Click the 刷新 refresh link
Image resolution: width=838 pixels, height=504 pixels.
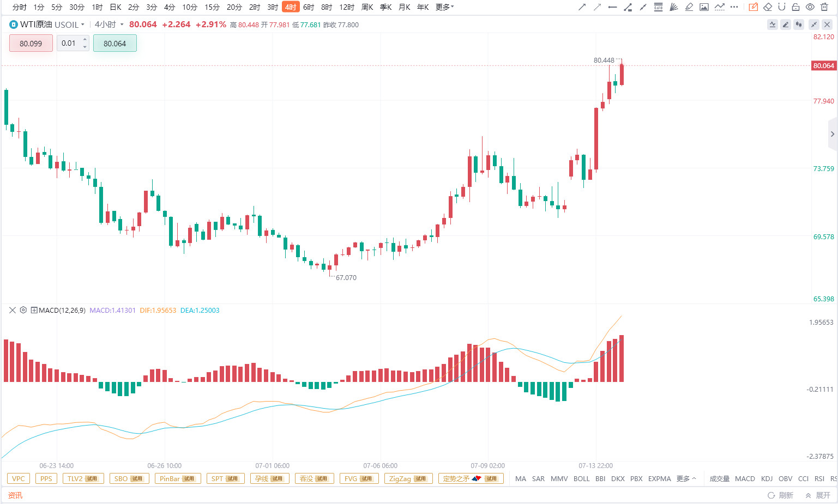[780, 495]
